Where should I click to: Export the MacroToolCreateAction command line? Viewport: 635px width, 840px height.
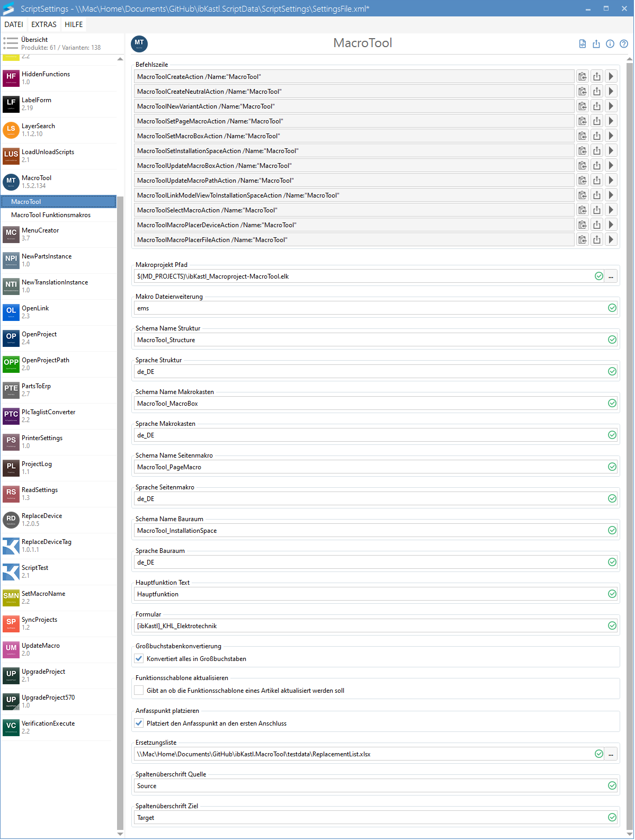(597, 77)
